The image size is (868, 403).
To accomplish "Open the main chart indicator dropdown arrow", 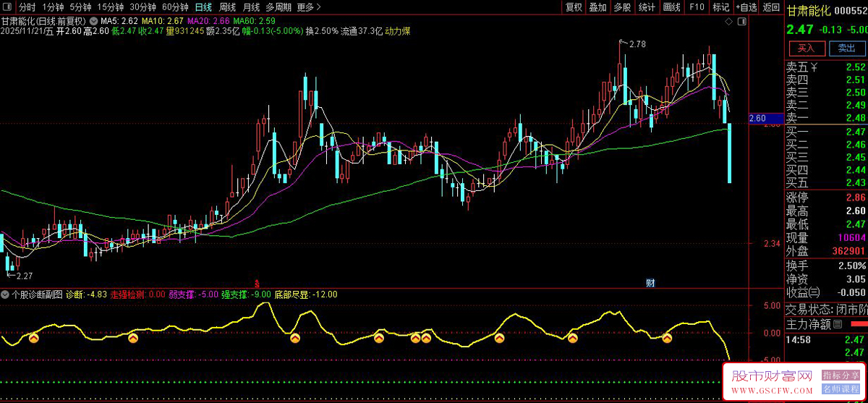I will pyautogui.click(x=93, y=21).
